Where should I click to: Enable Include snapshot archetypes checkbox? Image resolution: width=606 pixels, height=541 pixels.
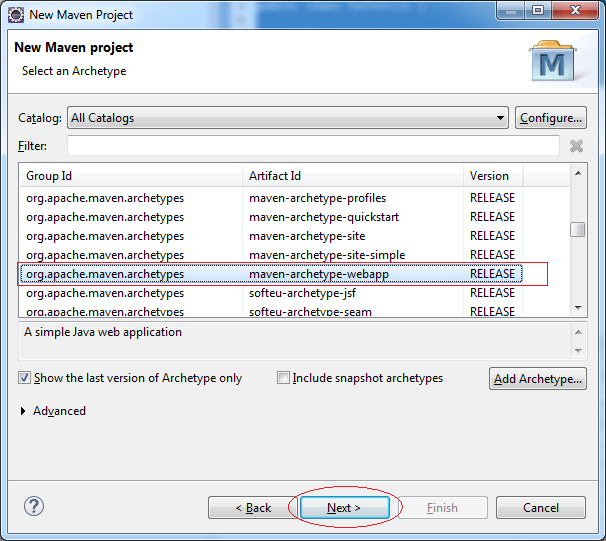click(x=283, y=378)
